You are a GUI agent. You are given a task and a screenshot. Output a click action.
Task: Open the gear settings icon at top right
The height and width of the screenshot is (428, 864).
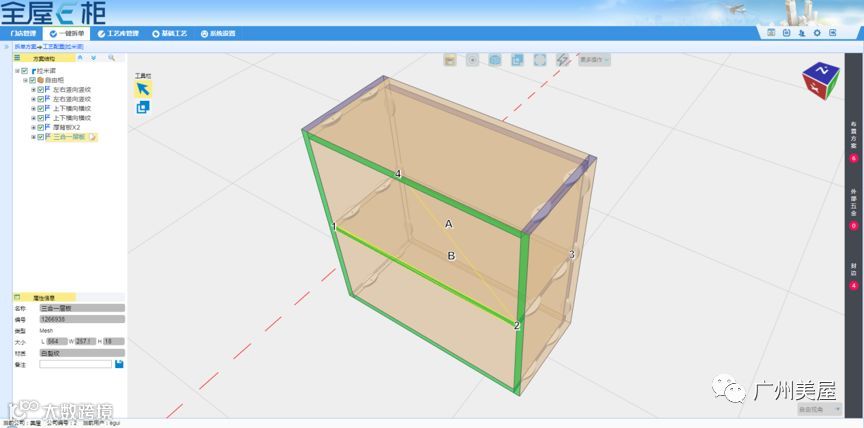point(817,33)
